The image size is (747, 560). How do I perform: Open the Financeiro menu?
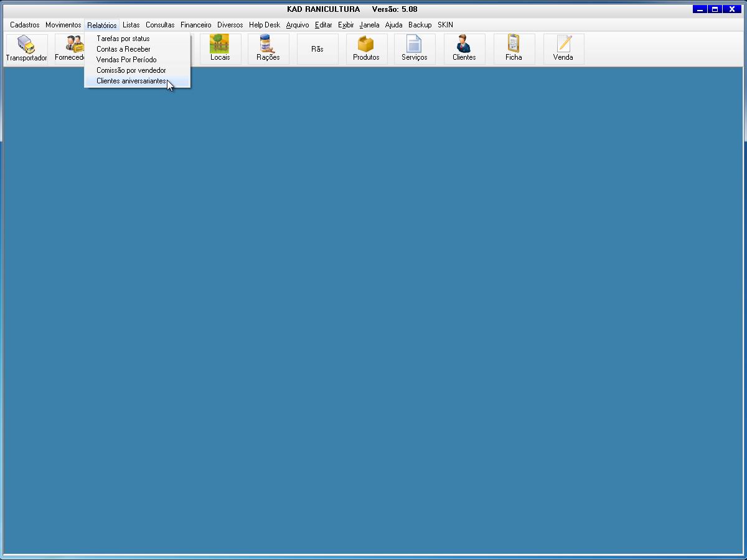(x=196, y=25)
